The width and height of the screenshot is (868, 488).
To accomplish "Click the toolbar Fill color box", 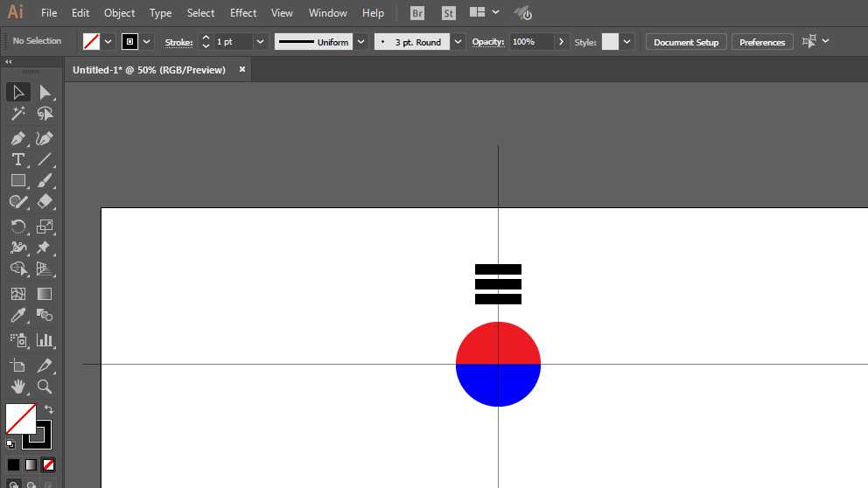I will pos(20,419).
